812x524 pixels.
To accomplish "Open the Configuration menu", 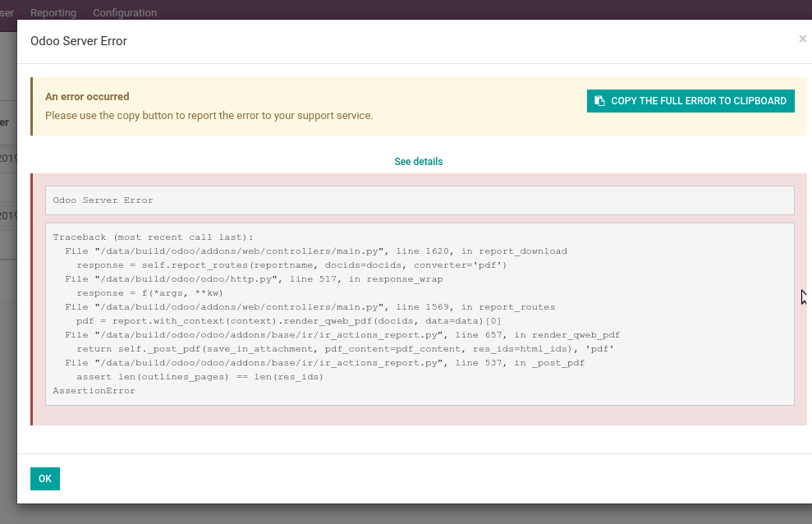I will pos(125,13).
